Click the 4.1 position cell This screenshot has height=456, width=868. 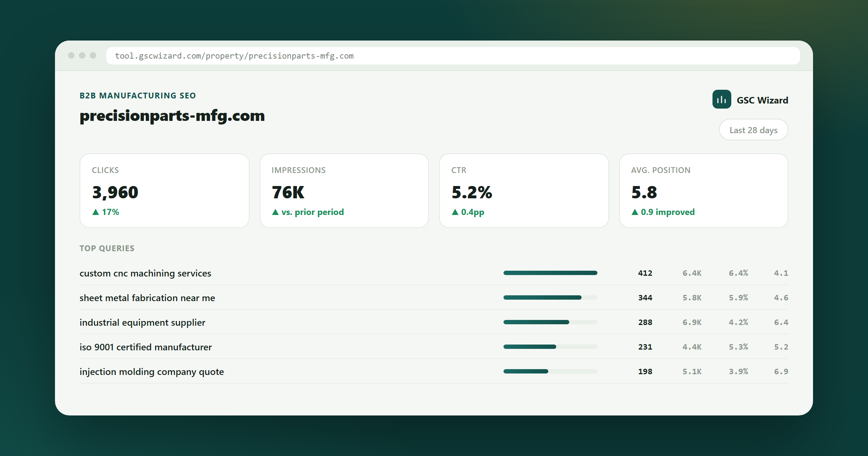(781, 273)
